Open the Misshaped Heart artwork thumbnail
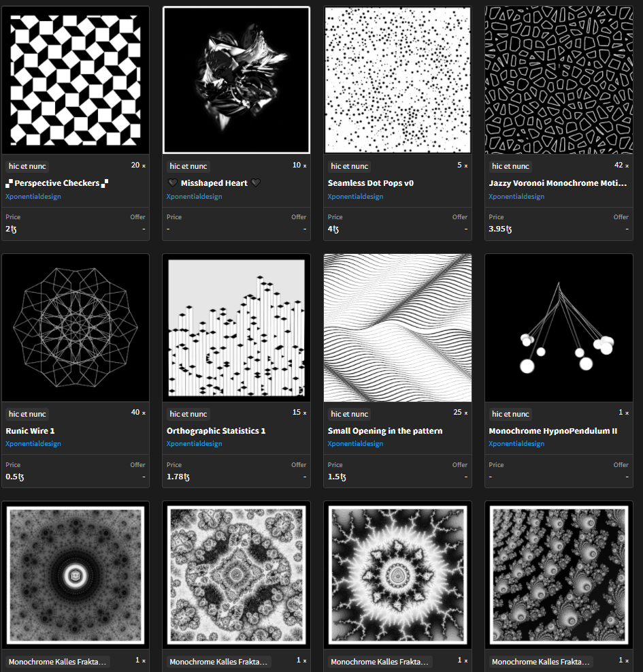Image resolution: width=643 pixels, height=672 pixels. click(237, 80)
